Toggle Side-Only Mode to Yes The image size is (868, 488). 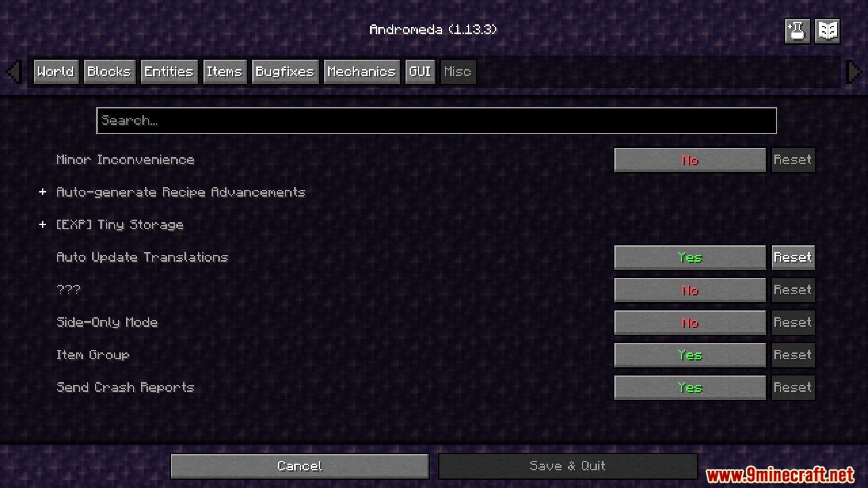coord(690,322)
